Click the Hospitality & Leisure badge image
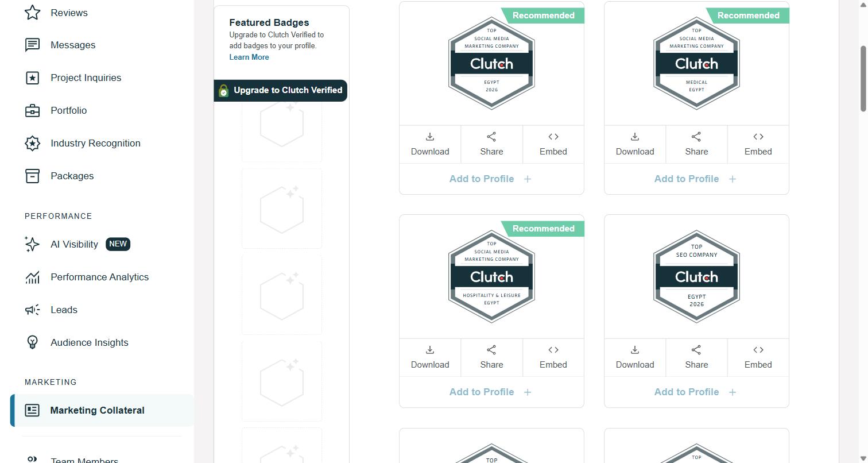This screenshot has width=868, height=463. coord(491,276)
